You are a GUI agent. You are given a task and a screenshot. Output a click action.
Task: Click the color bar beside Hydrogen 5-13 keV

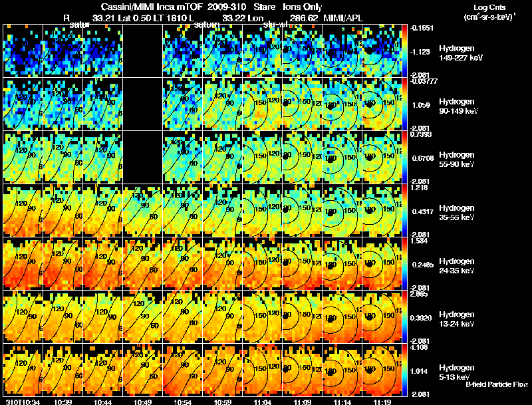tap(404, 370)
